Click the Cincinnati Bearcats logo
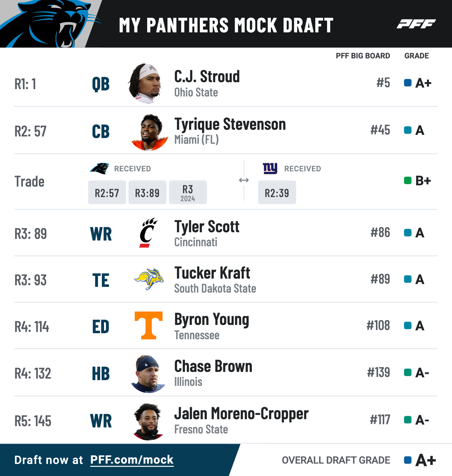This screenshot has width=452, height=476. 149,233
